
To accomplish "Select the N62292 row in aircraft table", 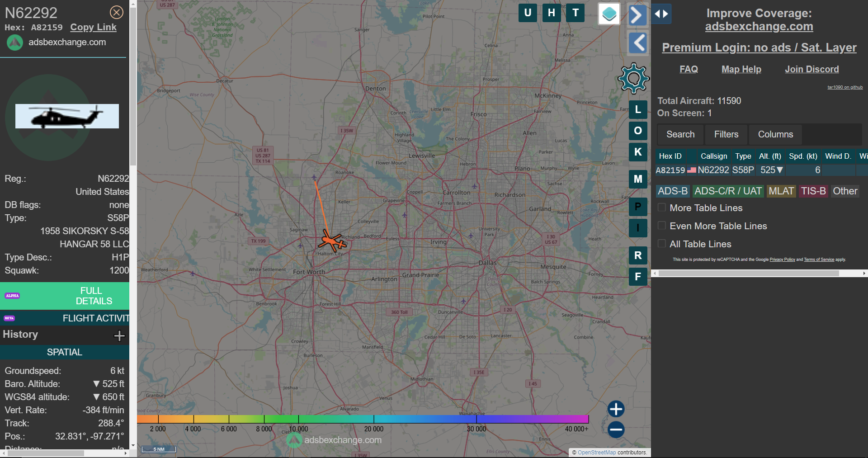I will (x=761, y=170).
